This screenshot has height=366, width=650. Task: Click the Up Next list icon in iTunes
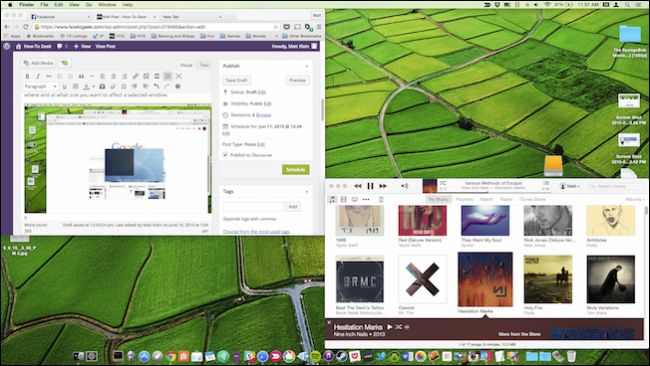click(x=546, y=183)
